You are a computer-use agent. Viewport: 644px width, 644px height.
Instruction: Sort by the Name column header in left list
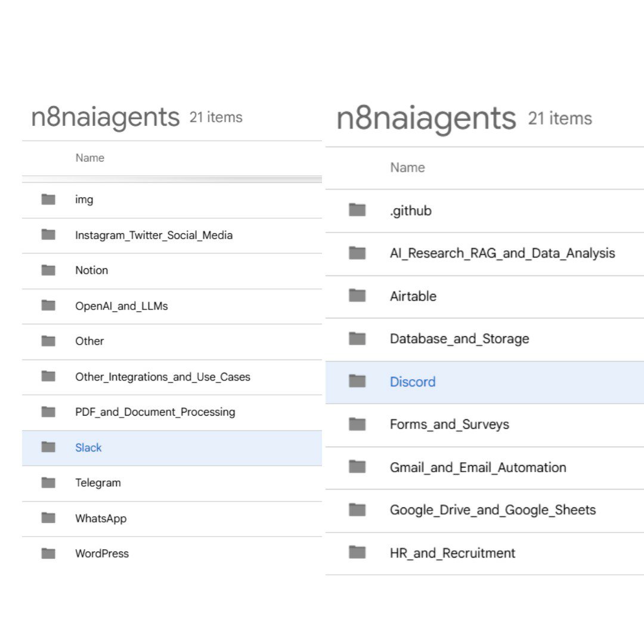point(89,158)
